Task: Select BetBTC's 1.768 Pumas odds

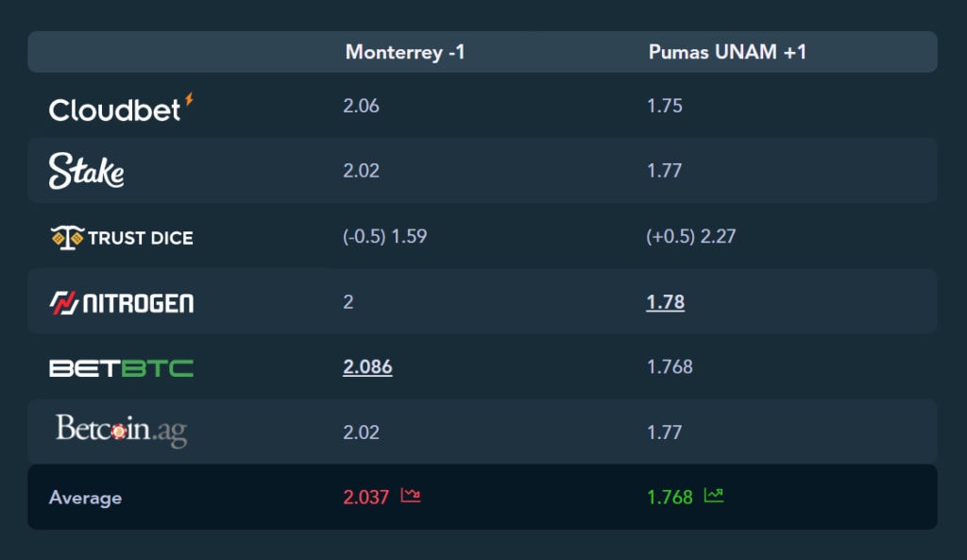Action: tap(670, 367)
